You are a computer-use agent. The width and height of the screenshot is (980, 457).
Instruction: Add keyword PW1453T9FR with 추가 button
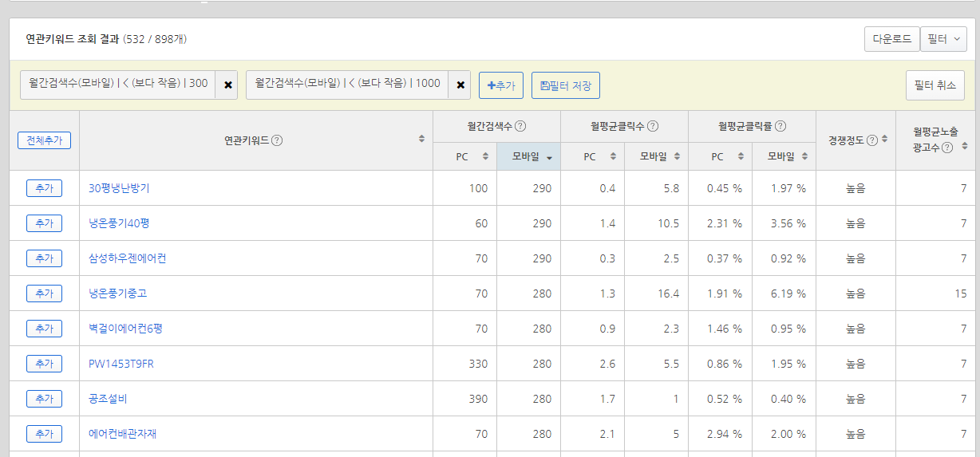pos(44,364)
